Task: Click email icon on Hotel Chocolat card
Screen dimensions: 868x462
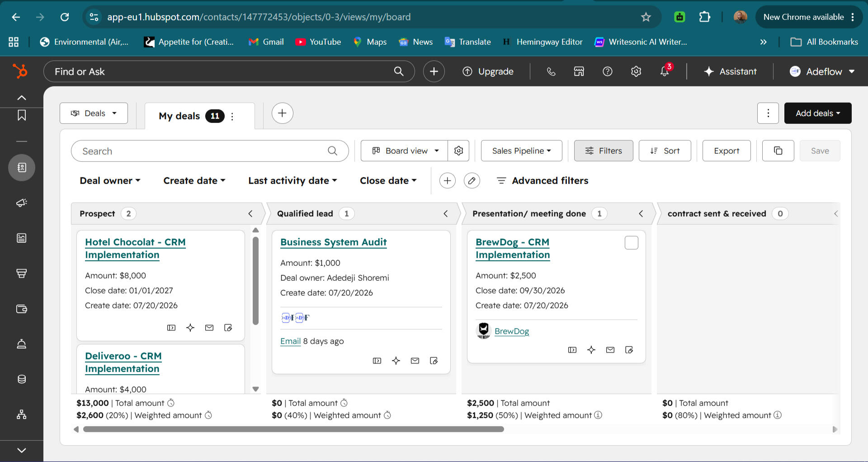Action: pos(209,328)
